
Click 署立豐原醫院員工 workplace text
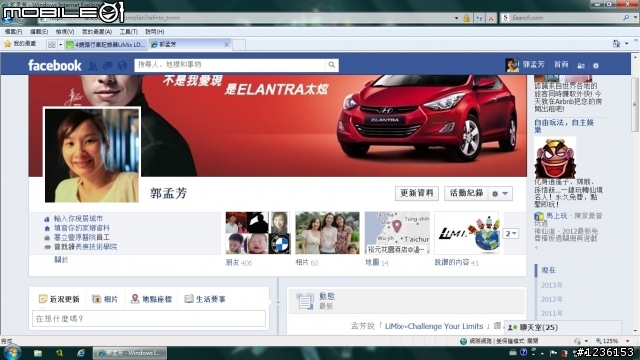pyautogui.click(x=82, y=238)
